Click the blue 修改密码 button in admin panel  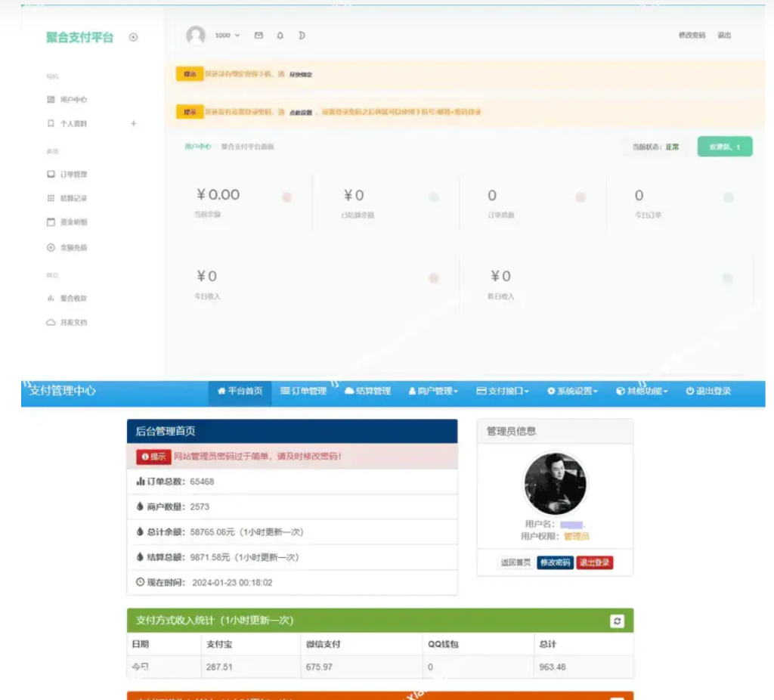pyautogui.click(x=555, y=562)
